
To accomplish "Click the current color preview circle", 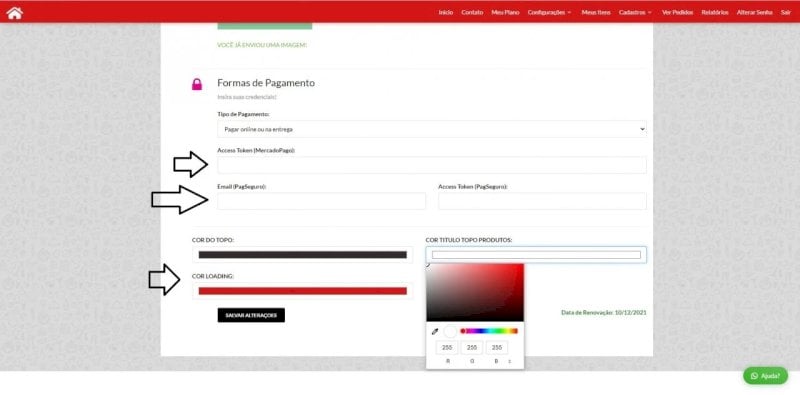I will [x=450, y=331].
